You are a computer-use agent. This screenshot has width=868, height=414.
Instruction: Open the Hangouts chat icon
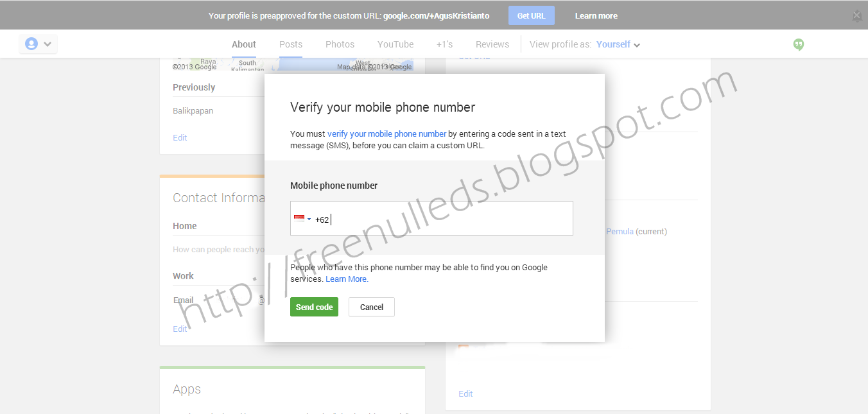coord(799,44)
